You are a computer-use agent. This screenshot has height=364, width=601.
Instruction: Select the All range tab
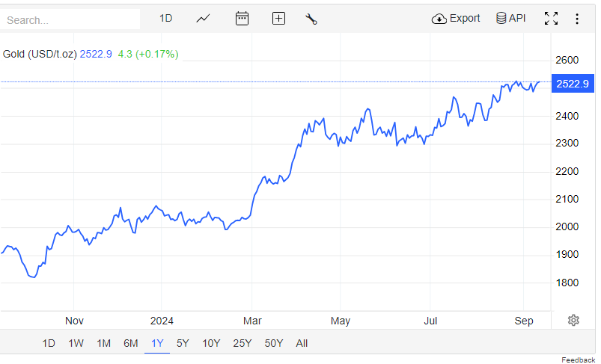(x=302, y=343)
